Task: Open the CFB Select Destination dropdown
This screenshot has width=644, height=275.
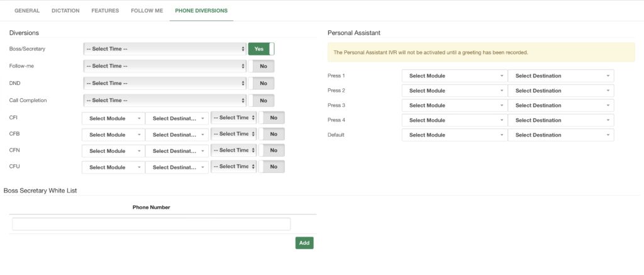Action: (x=176, y=135)
